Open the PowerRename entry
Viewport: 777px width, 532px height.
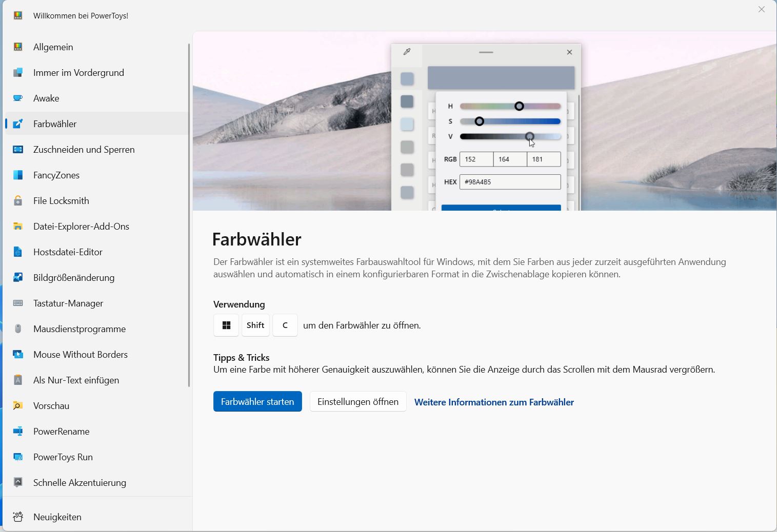tap(97, 431)
